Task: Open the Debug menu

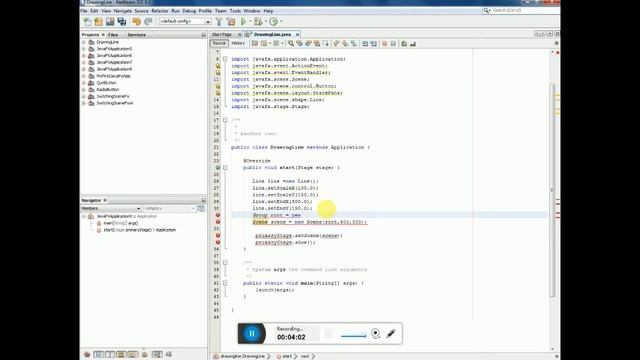Action: click(189, 11)
